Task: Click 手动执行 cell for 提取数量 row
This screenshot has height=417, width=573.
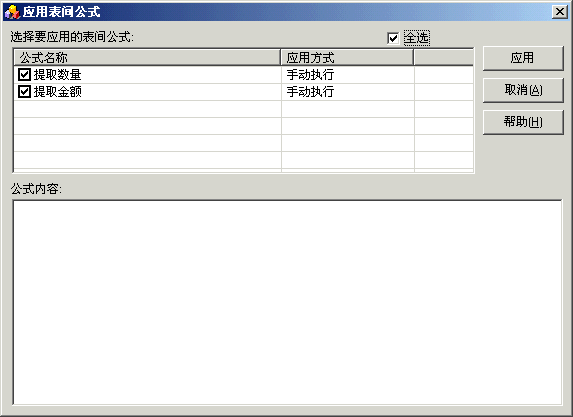Action: coord(348,75)
